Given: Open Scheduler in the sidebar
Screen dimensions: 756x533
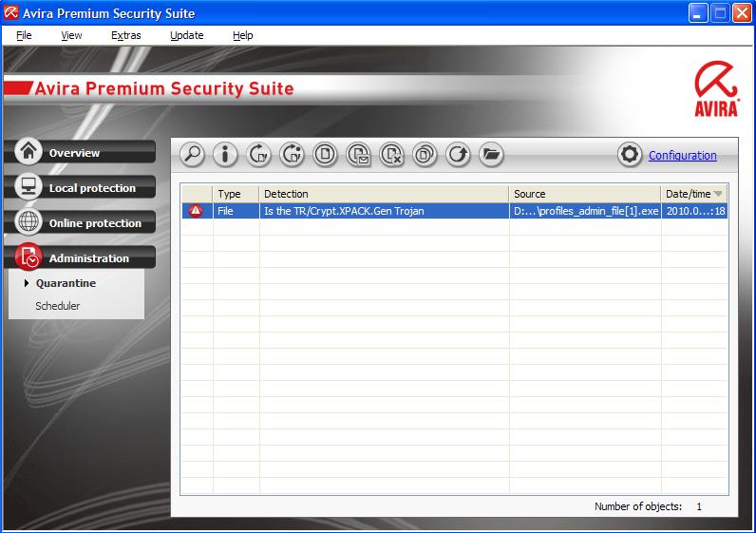Looking at the screenshot, I should (57, 306).
